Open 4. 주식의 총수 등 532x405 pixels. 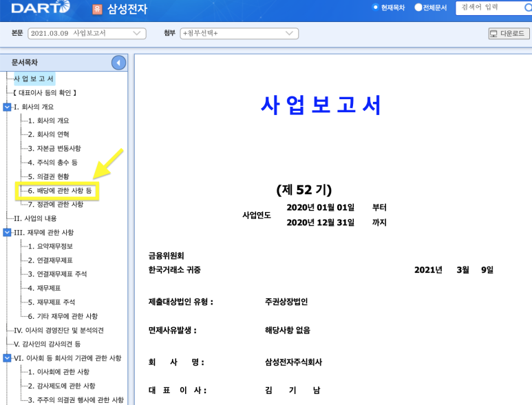[x=53, y=163]
